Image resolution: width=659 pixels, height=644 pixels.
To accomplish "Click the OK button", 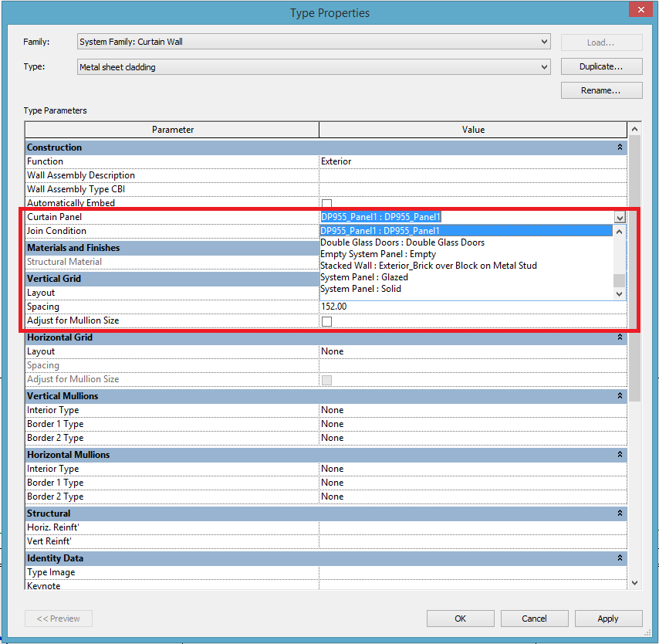I will coord(460,619).
